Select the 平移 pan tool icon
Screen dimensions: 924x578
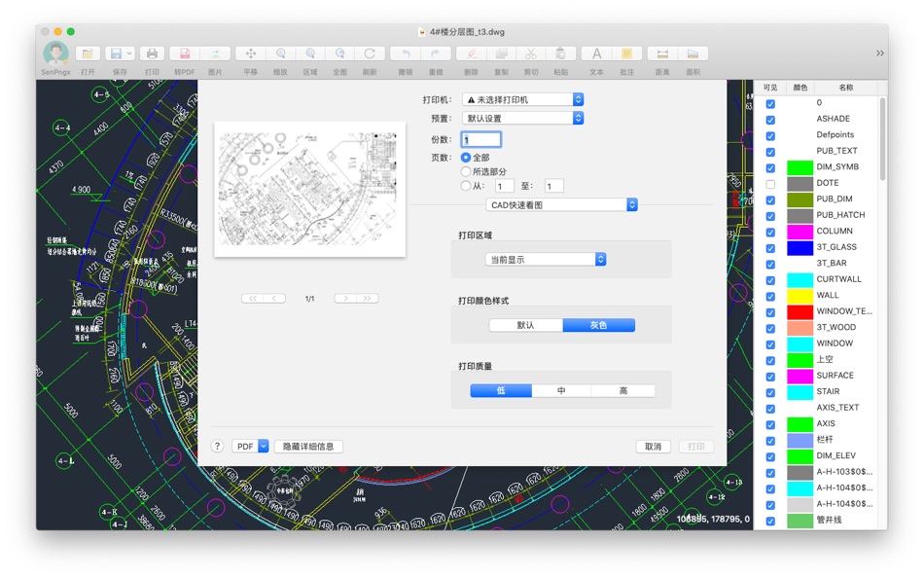pyautogui.click(x=250, y=54)
